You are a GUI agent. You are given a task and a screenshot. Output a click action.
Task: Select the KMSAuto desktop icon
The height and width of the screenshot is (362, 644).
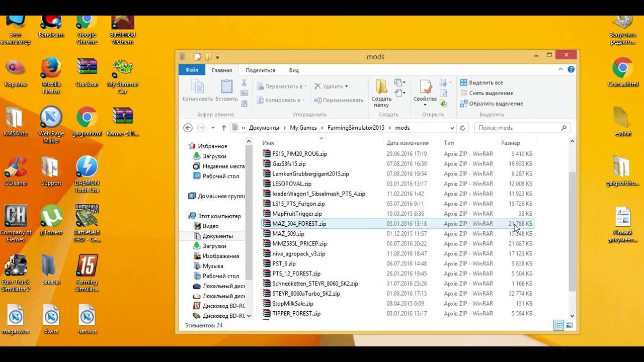click(16, 122)
